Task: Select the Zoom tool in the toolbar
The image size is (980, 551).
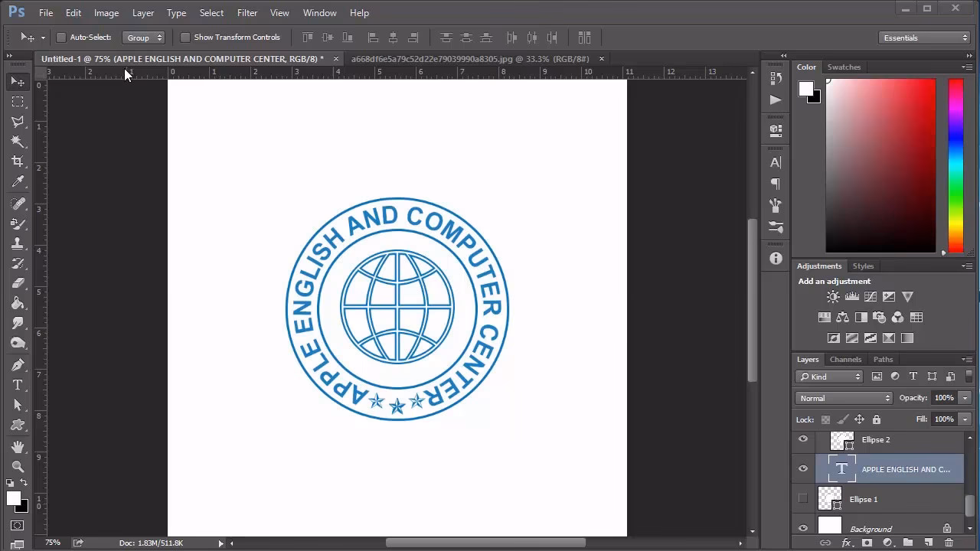Action: tap(18, 465)
